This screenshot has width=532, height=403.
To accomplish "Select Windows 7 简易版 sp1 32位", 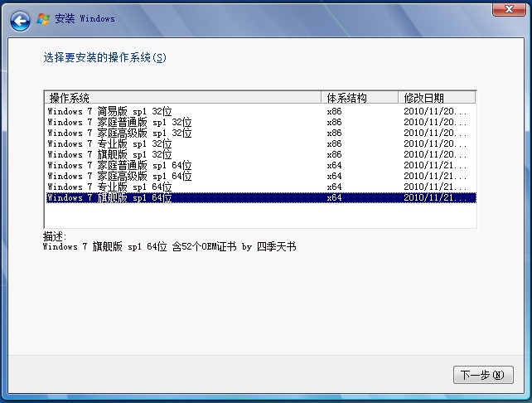I will (261, 111).
